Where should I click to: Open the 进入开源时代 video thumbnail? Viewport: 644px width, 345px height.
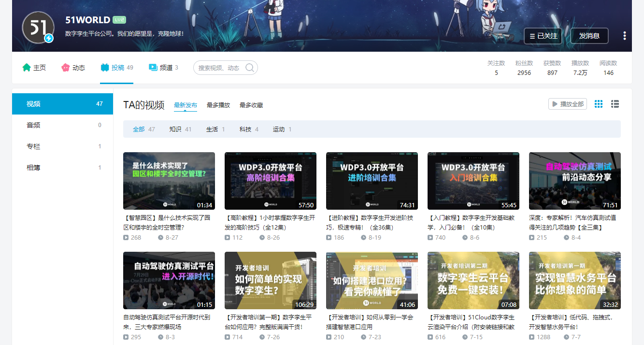[169, 280]
